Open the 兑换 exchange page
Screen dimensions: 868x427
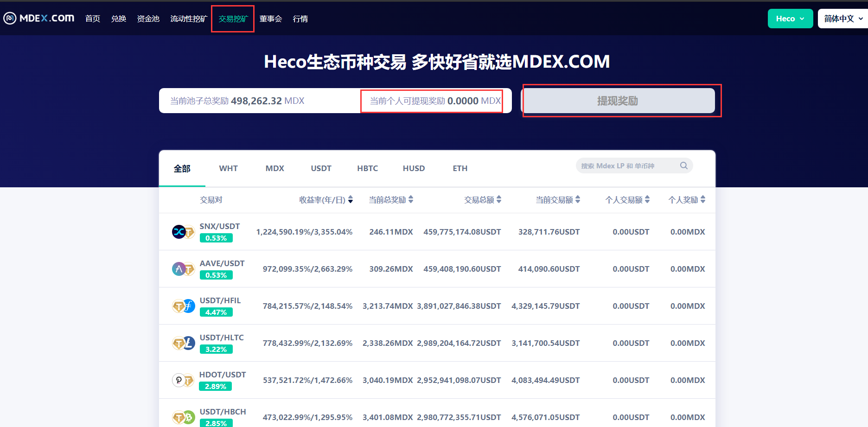tap(118, 18)
